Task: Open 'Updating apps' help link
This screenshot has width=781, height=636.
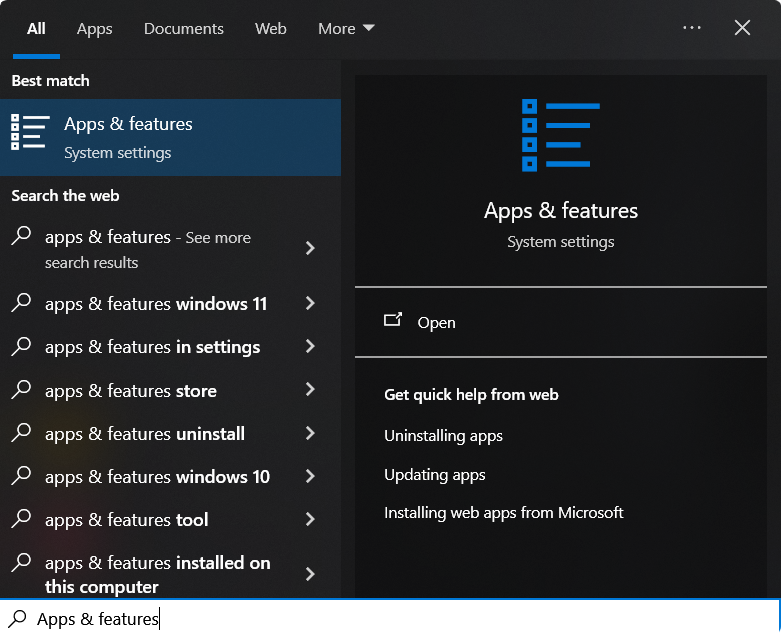Action: coord(434,475)
